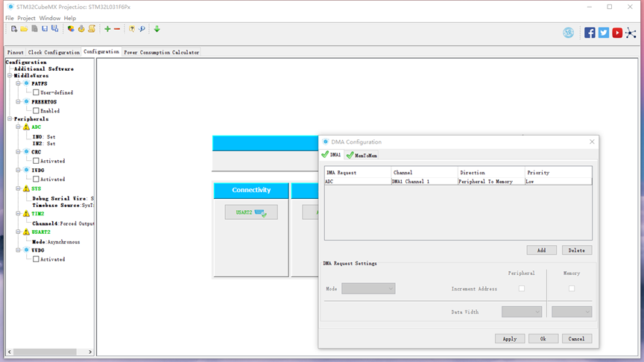Close the DMA Configuration dialog

592,142
